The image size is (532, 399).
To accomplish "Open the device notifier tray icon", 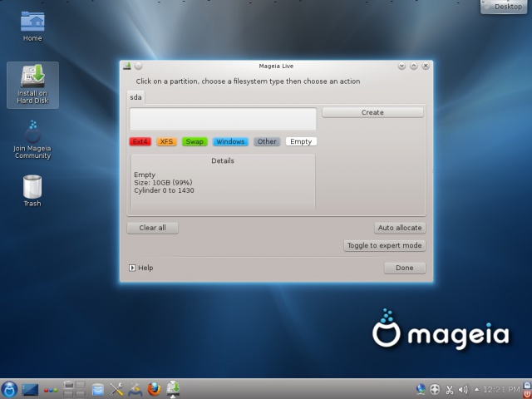I will click(x=435, y=390).
